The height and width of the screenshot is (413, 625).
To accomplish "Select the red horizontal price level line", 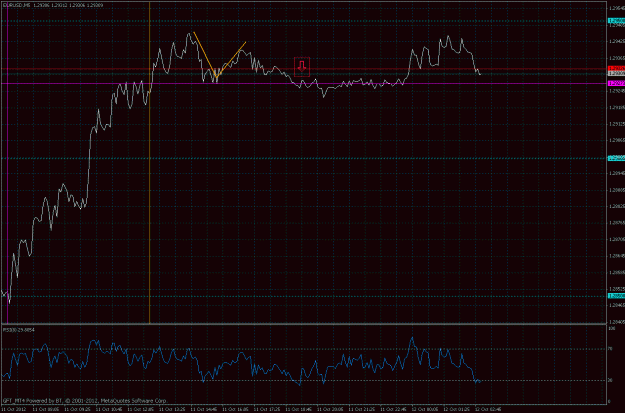I will pyautogui.click(x=304, y=69).
